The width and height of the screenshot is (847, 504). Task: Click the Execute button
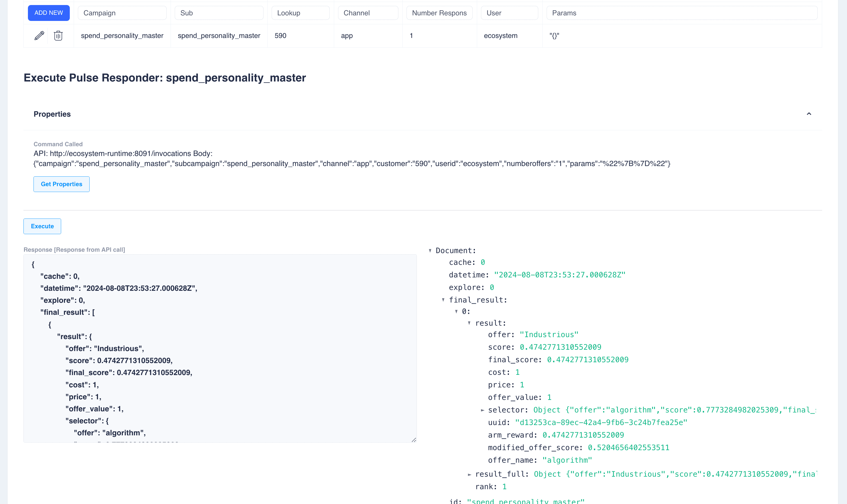[42, 226]
